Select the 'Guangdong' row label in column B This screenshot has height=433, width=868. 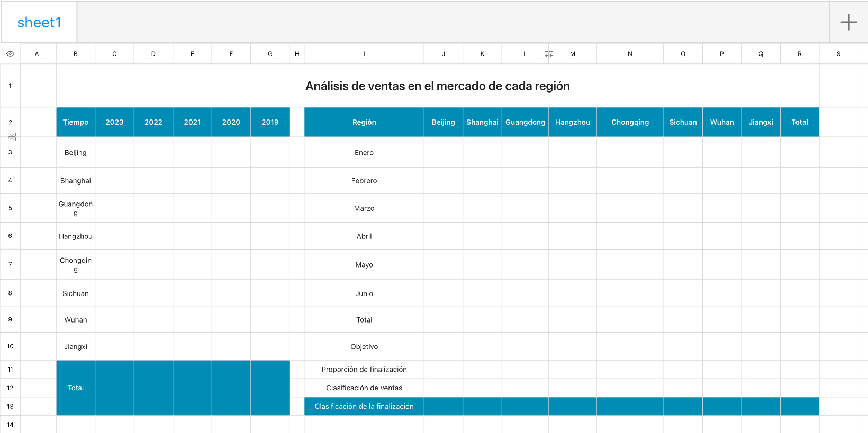pyautogui.click(x=76, y=208)
